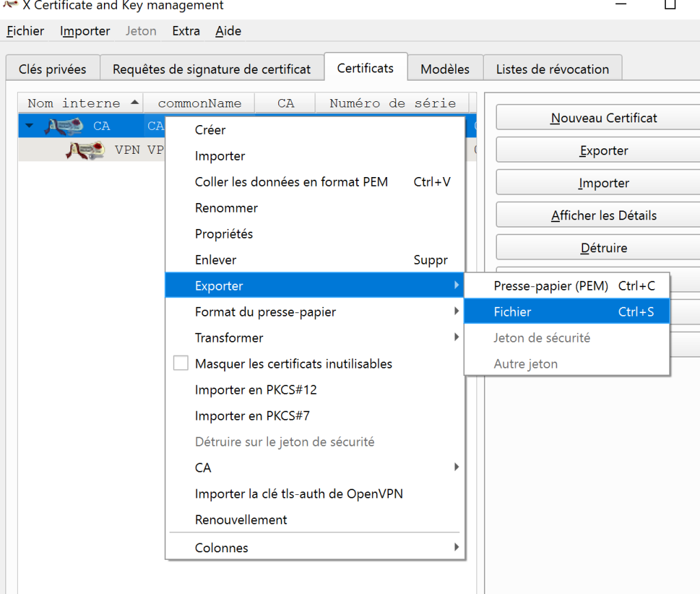Open the Listes de révocation tab
This screenshot has height=594, width=700.
(552, 69)
